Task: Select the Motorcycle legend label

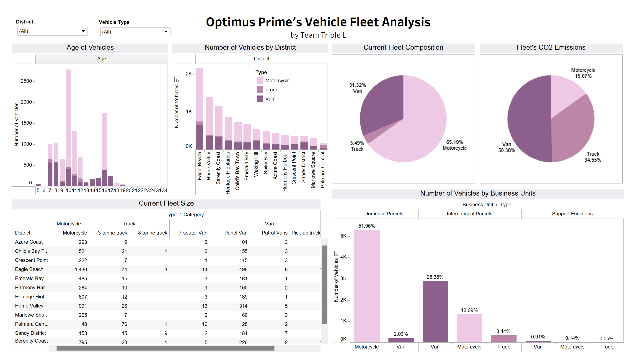Action: 277,80
